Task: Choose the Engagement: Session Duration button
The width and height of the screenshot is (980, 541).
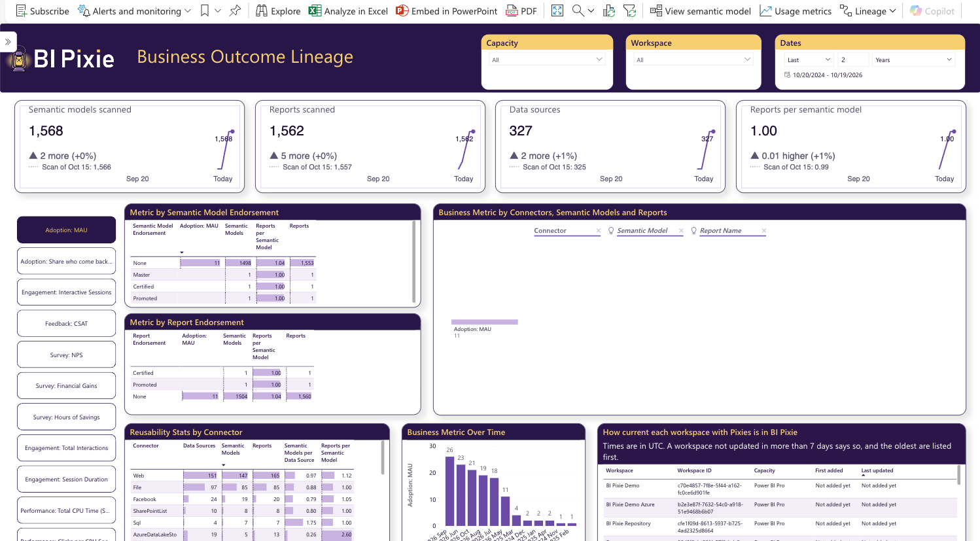Action: tap(66, 480)
